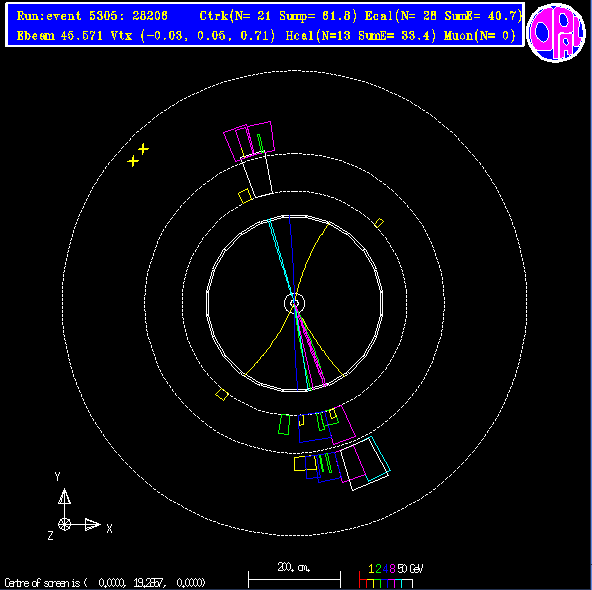Click the small vertex circle at detector centre
Screen dimensions: 592x590
[x=294, y=303]
